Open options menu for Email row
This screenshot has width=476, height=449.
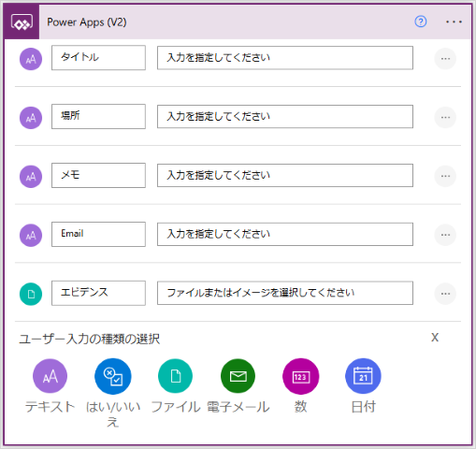tap(445, 235)
